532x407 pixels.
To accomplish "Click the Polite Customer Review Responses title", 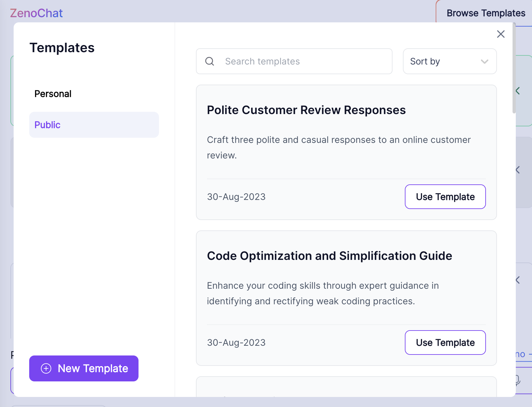I will (x=306, y=110).
